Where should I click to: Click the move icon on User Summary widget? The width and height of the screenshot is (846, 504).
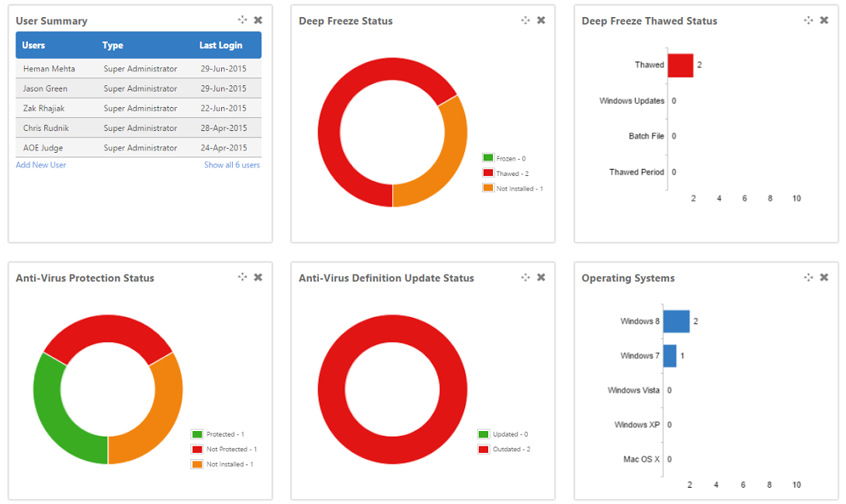coord(242,20)
